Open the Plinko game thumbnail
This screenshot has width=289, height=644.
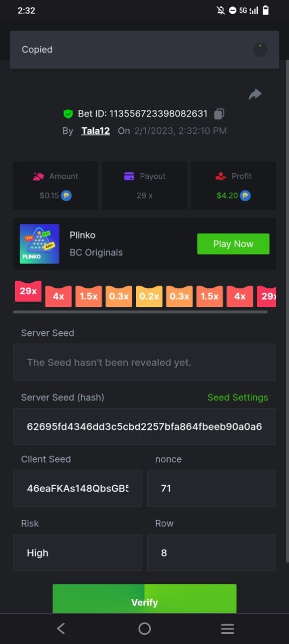[40, 244]
